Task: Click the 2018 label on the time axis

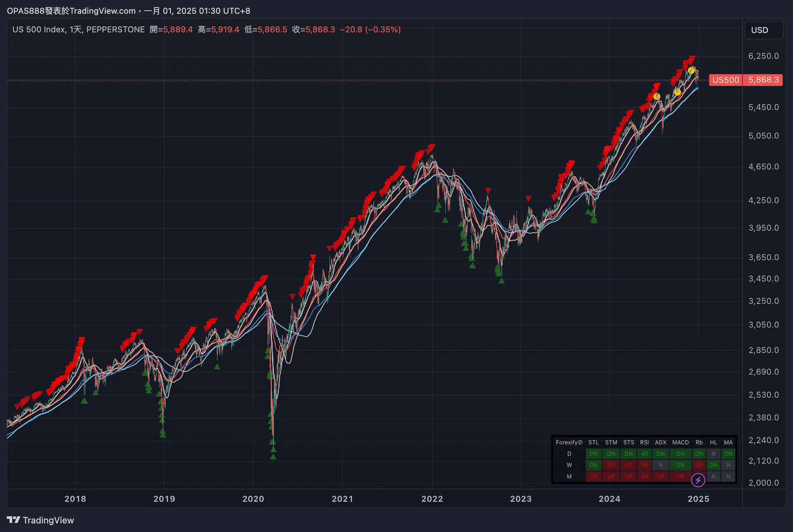Action: click(75, 499)
